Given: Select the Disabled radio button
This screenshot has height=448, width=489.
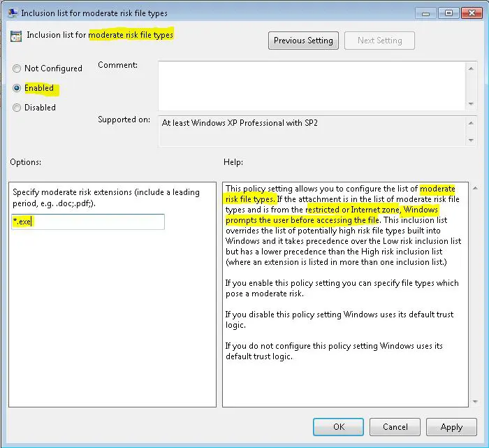Looking at the screenshot, I should pyautogui.click(x=17, y=108).
